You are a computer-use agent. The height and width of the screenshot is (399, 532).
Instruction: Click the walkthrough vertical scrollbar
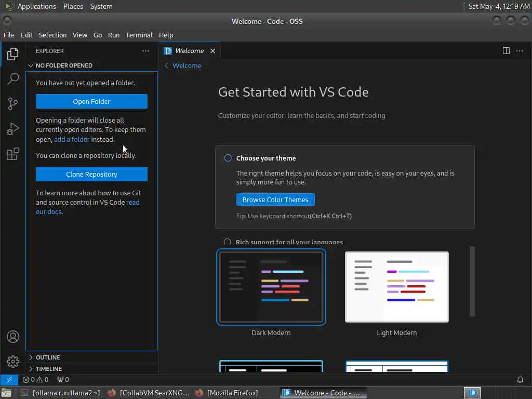pyautogui.click(x=472, y=281)
